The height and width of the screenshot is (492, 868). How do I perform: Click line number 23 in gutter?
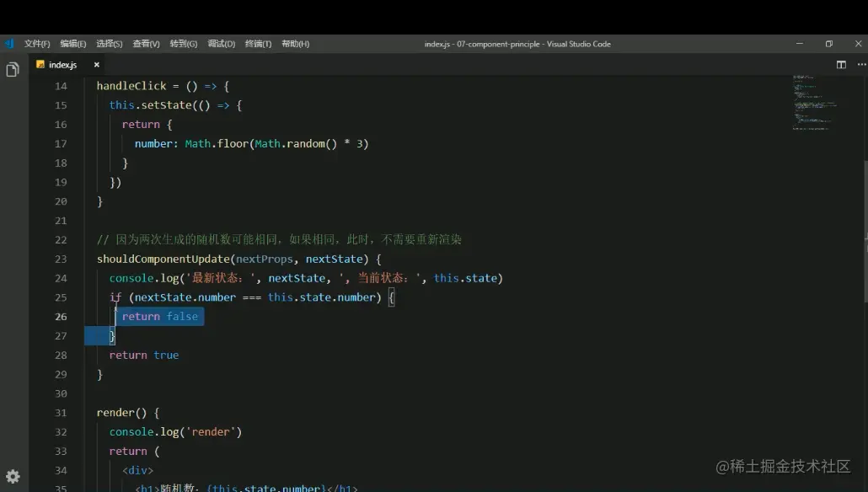(x=61, y=259)
